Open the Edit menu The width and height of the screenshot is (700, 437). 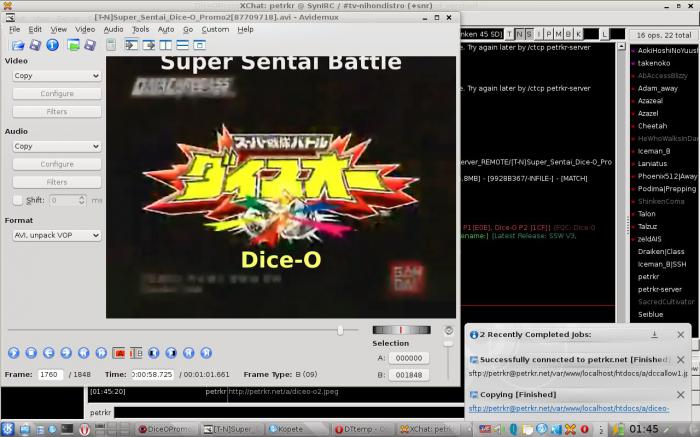tap(35, 29)
